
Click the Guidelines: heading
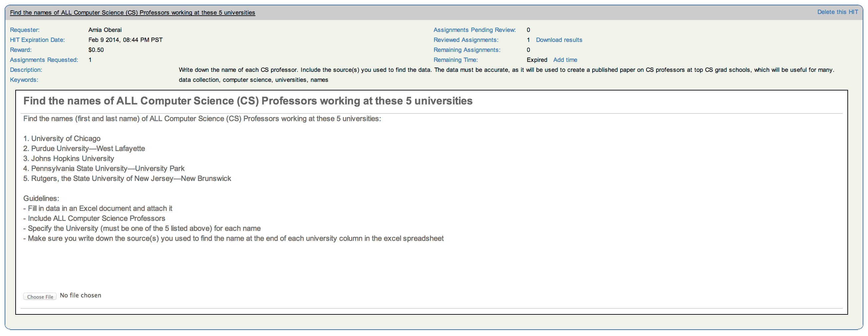coord(41,199)
